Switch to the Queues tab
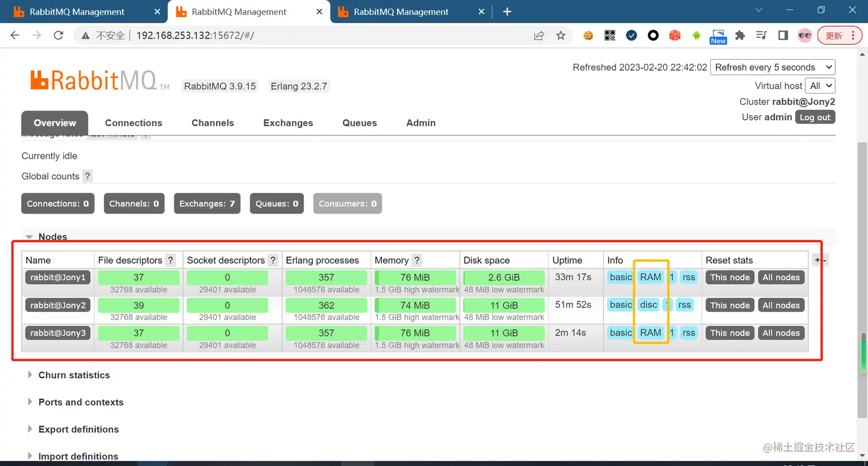Viewport: 868px width, 466px height. coord(360,123)
